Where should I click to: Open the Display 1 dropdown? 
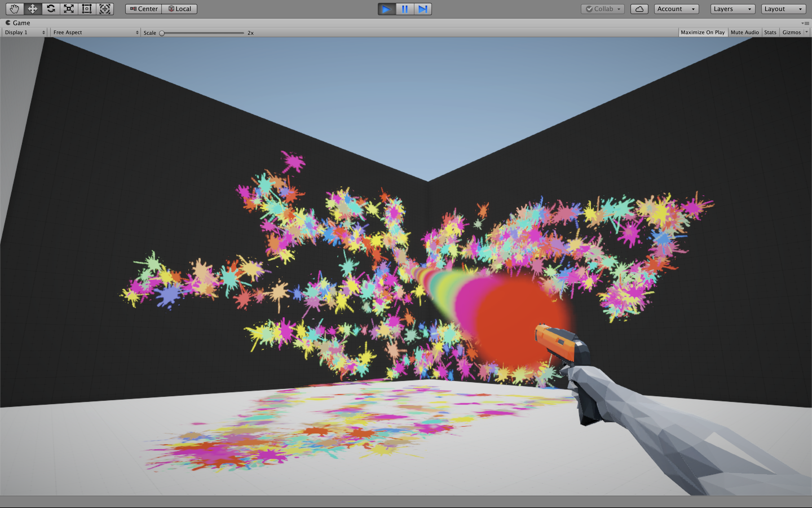click(25, 32)
